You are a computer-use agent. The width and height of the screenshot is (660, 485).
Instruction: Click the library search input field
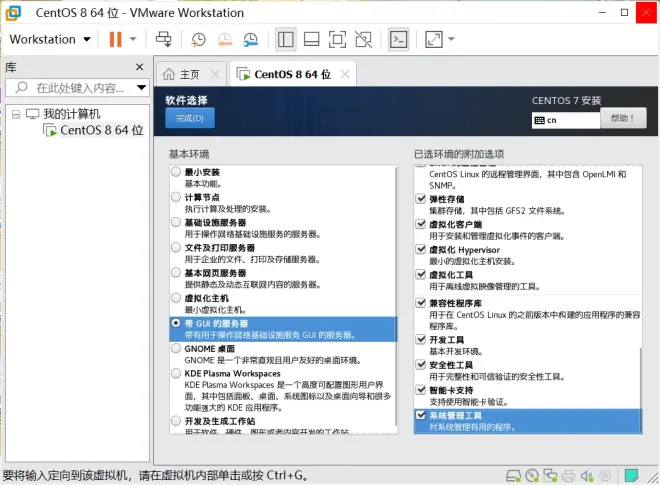77,88
